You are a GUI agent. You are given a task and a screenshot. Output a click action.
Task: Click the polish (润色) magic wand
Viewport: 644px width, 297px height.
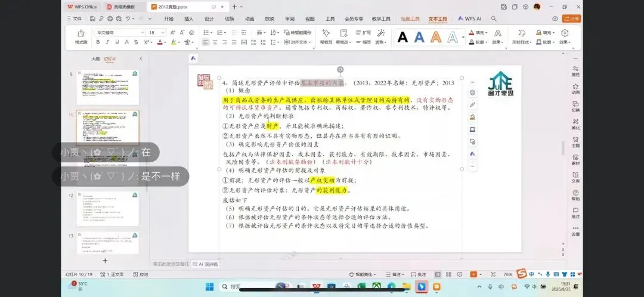(380, 36)
